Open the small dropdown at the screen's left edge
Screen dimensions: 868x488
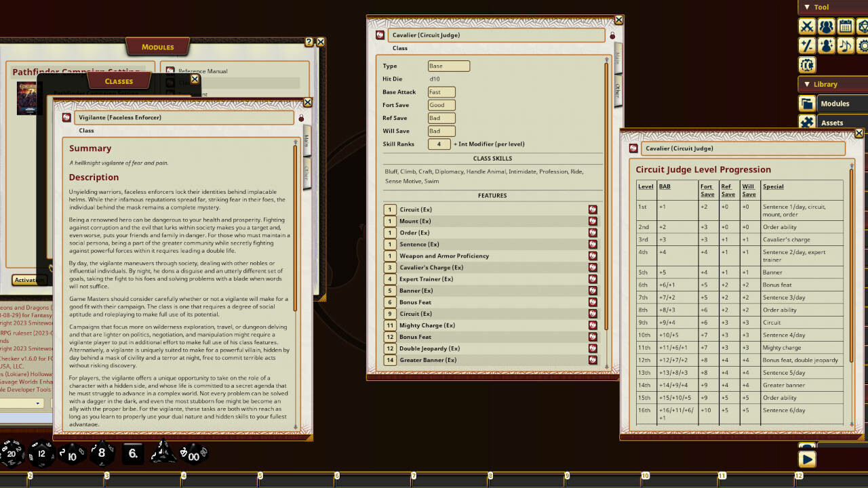pyautogui.click(x=37, y=403)
